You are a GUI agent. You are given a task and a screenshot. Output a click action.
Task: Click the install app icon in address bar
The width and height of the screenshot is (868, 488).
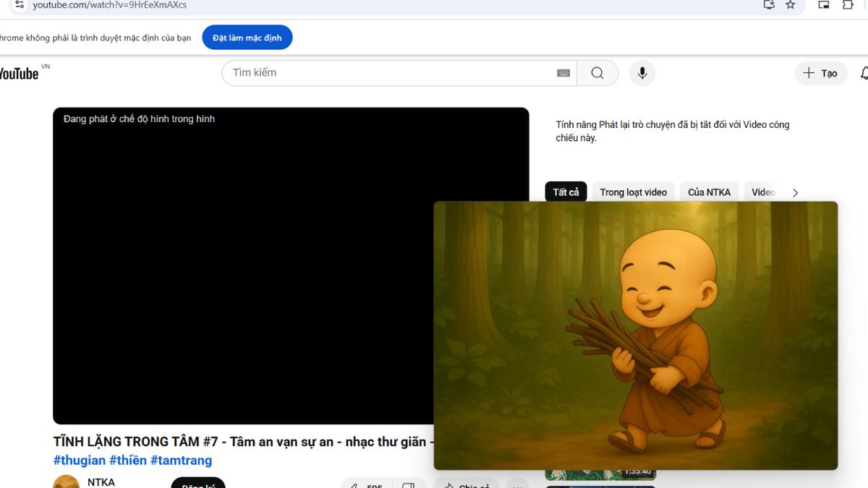(769, 4)
